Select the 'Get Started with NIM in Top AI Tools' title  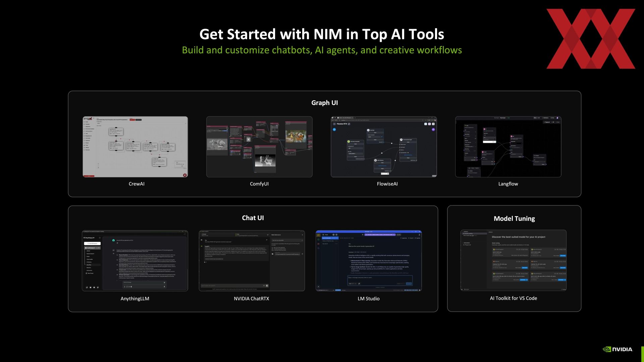pos(322,34)
